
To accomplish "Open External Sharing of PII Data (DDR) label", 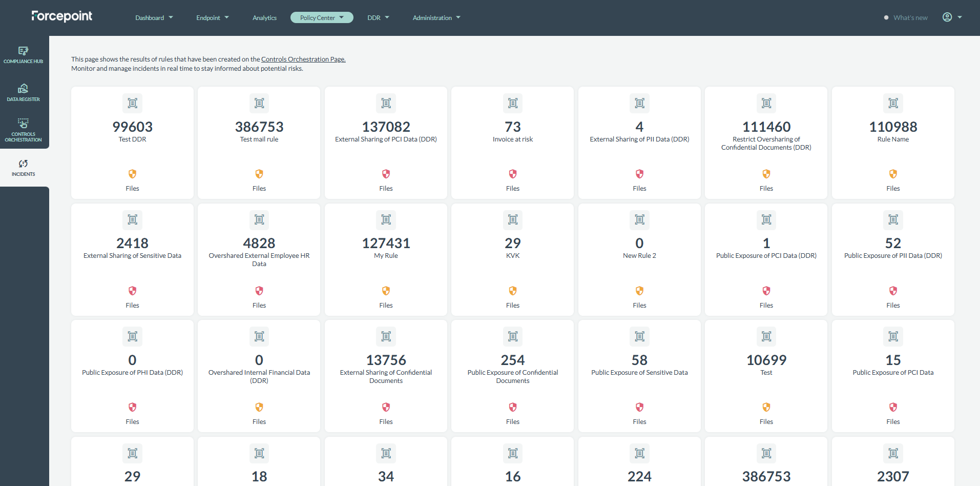I will pos(640,139).
